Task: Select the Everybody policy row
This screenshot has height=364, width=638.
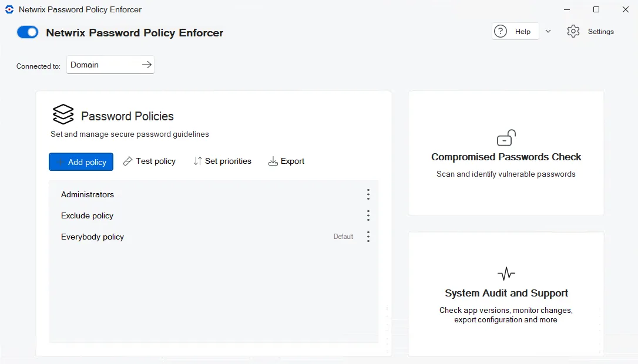Action: point(214,237)
